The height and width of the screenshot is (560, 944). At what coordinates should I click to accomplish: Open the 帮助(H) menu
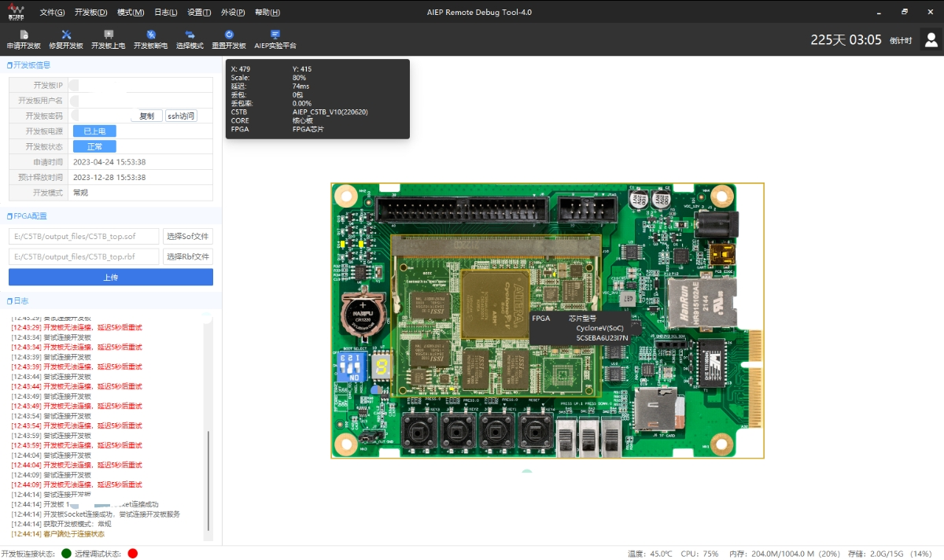[267, 13]
